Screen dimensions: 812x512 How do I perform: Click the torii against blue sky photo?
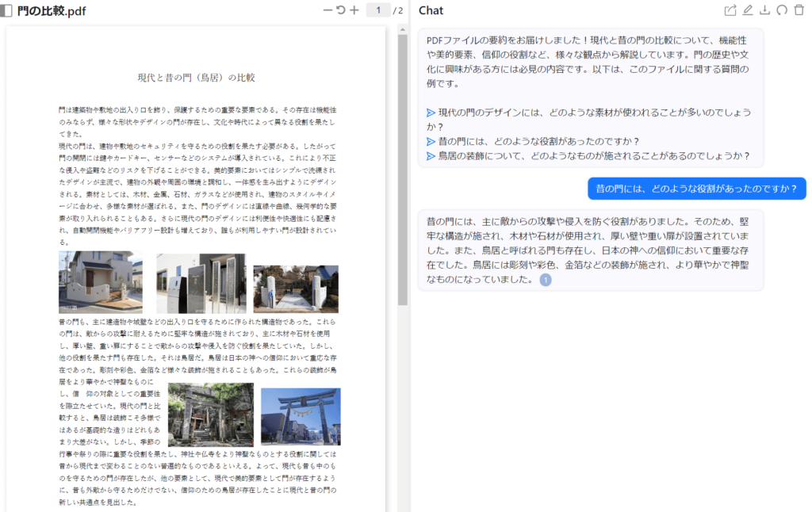(301, 416)
